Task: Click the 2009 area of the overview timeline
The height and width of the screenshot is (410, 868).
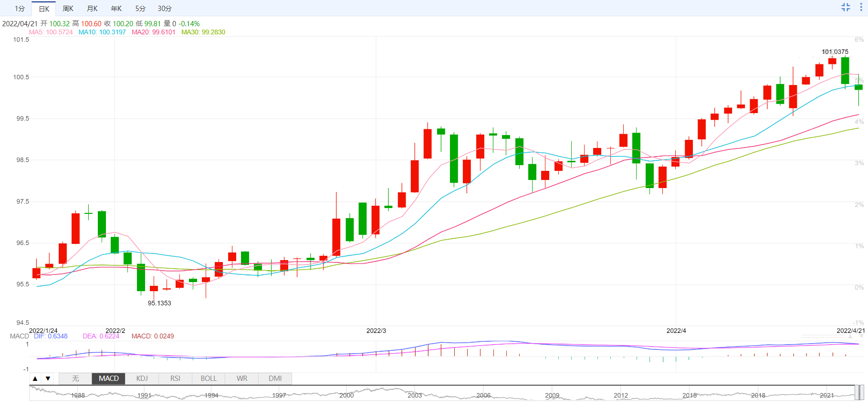Action: (552, 395)
